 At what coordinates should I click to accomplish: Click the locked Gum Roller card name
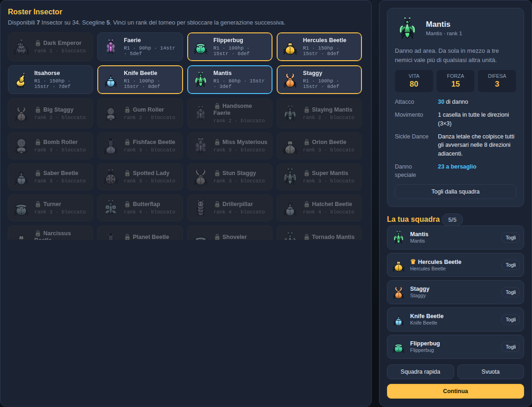pos(148,110)
